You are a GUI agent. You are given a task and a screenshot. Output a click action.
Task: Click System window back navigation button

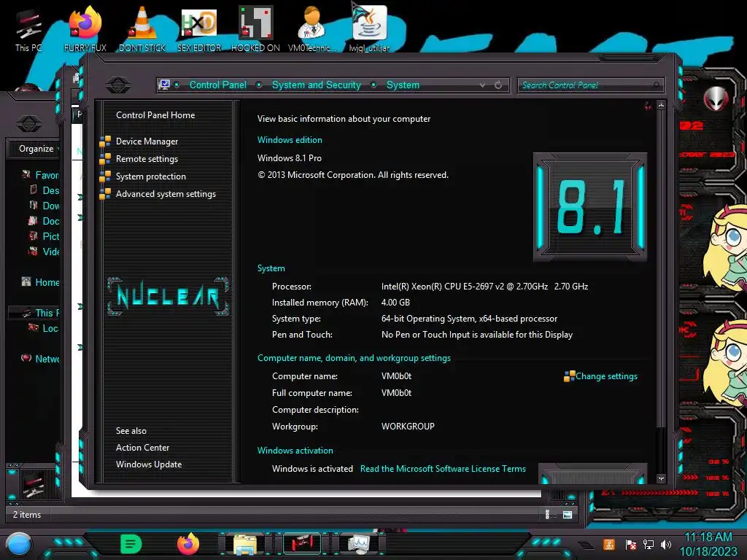pyautogui.click(x=117, y=85)
